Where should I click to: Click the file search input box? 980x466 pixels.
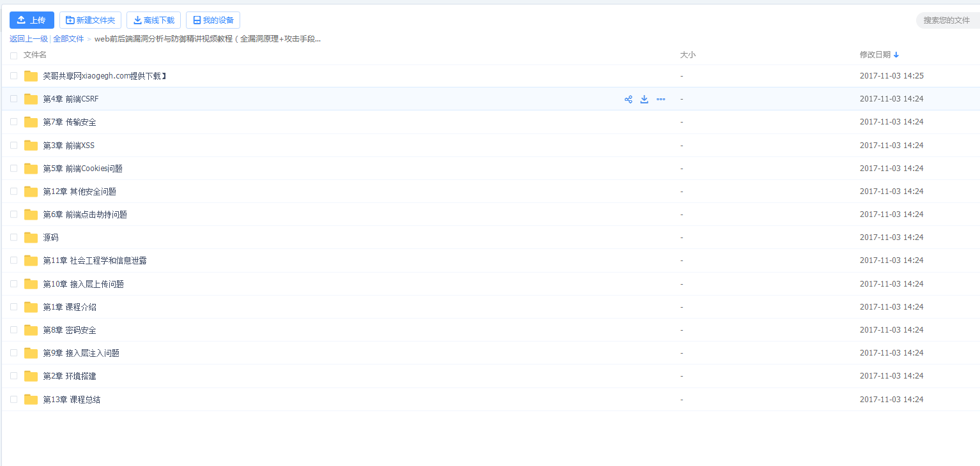(949, 20)
